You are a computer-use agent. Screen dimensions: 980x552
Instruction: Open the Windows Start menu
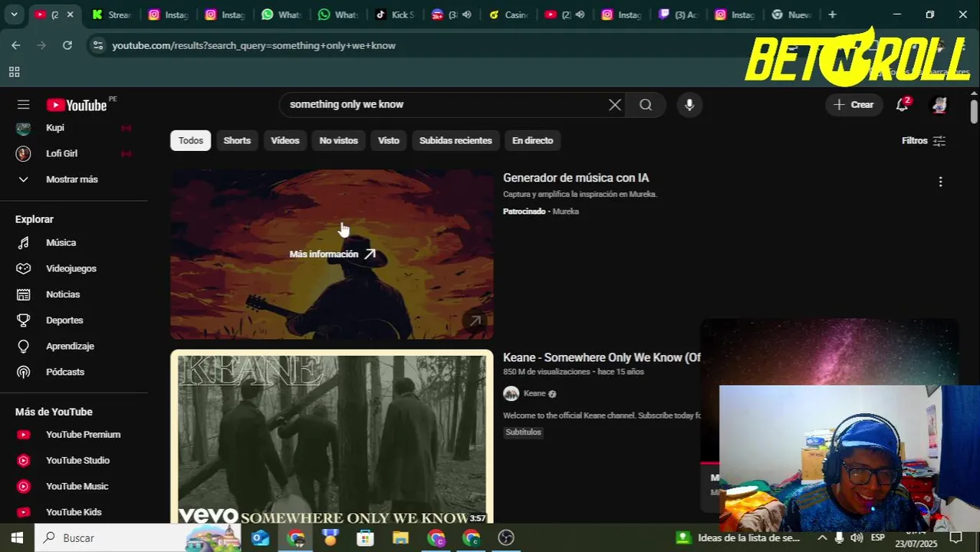coord(17,538)
